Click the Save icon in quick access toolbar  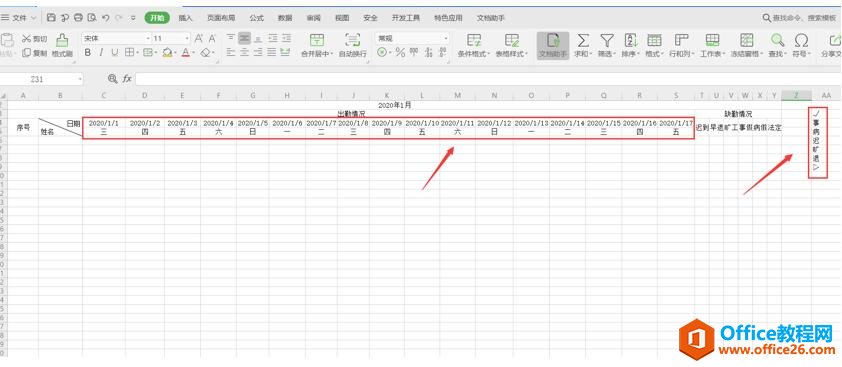tap(51, 18)
